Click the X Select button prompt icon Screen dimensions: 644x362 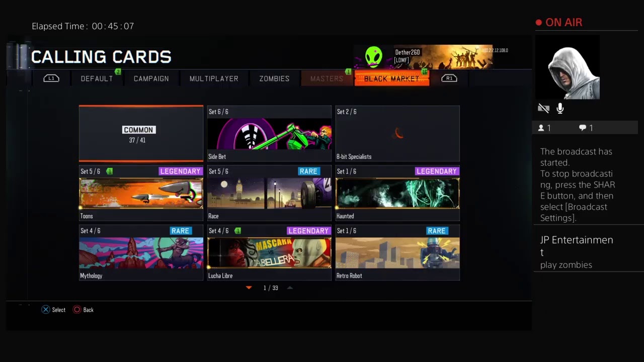tap(46, 310)
